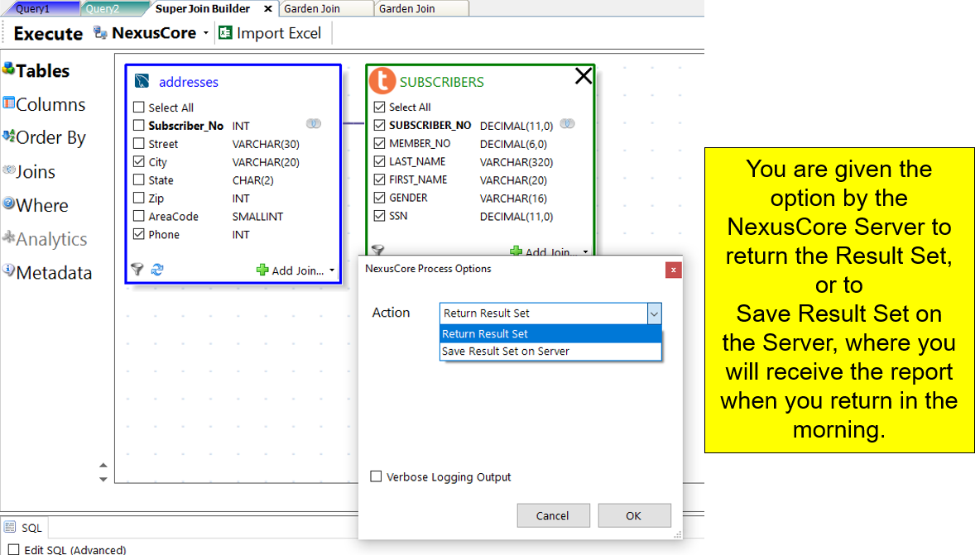
Task: Expand the Action dropdown arrow
Action: coord(654,313)
